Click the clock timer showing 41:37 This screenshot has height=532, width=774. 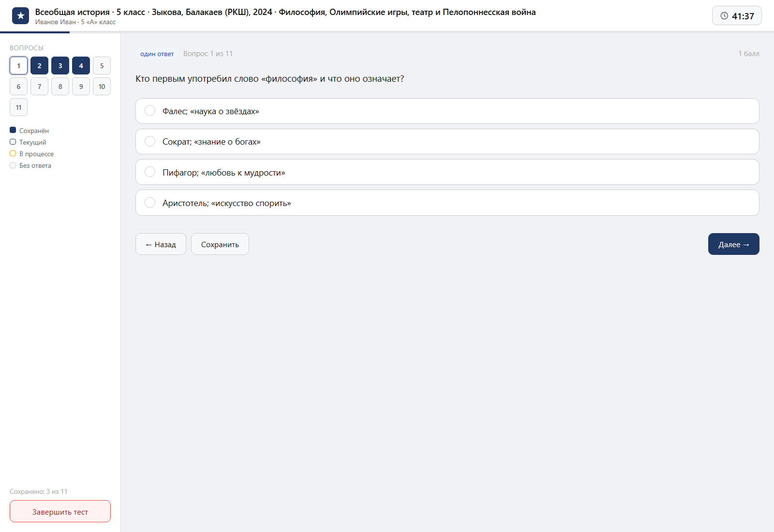tap(737, 15)
